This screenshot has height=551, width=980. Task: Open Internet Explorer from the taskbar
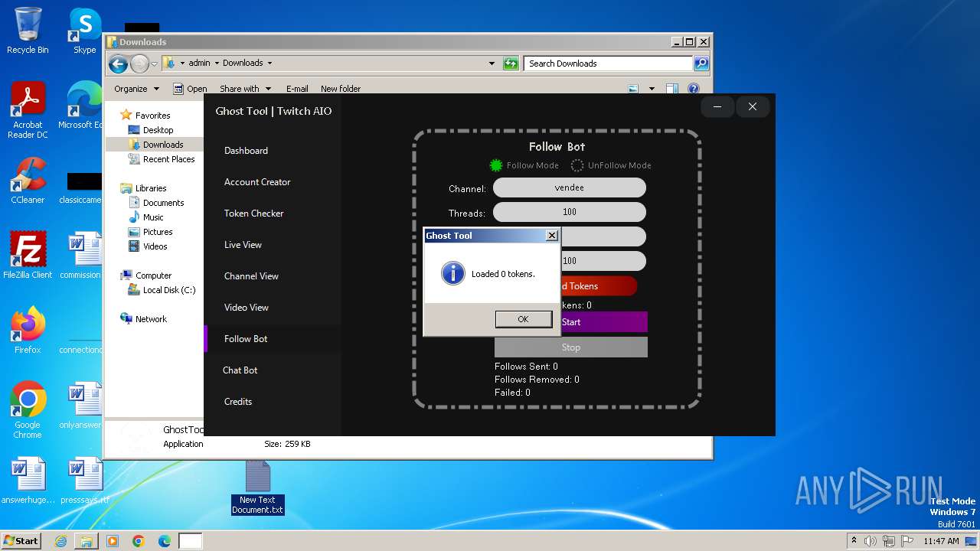tap(60, 541)
